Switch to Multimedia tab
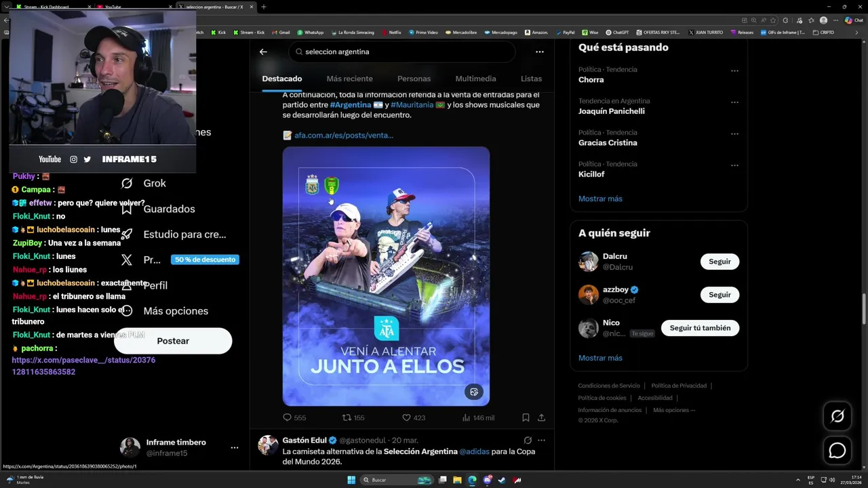 [475, 79]
